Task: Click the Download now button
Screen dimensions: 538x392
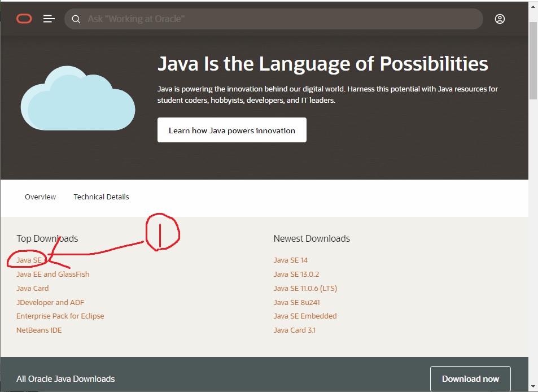Action: [x=470, y=379]
